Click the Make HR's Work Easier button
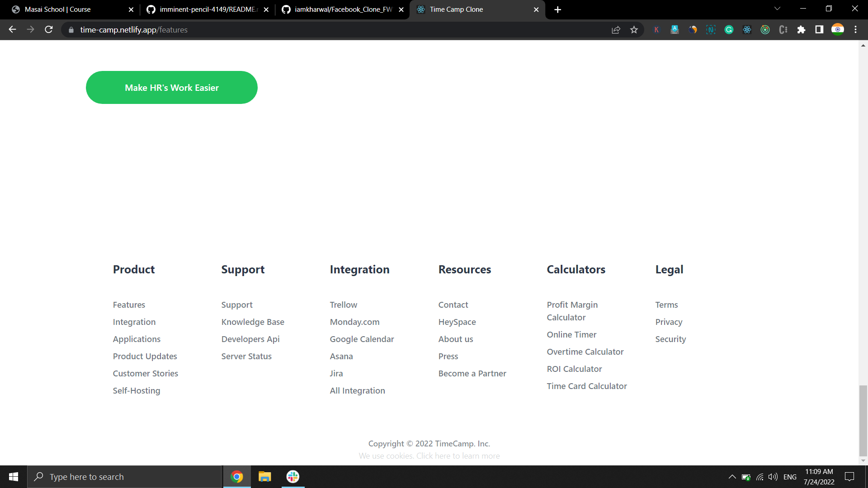 coord(171,87)
